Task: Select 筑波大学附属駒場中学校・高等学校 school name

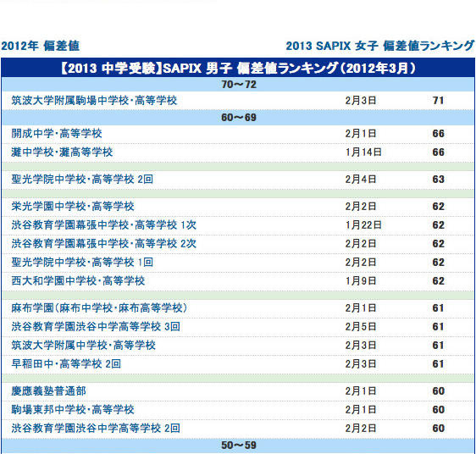Action: (94, 101)
